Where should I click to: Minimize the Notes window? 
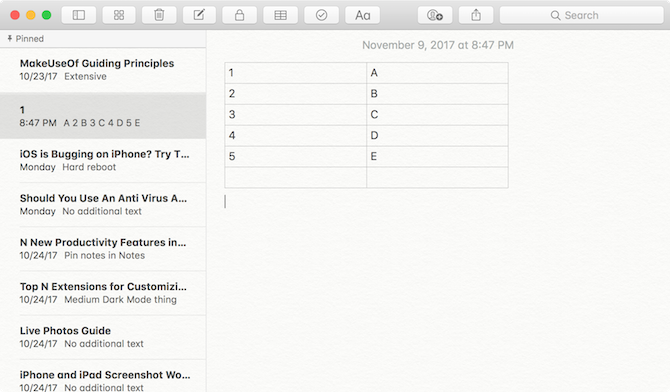[31, 15]
